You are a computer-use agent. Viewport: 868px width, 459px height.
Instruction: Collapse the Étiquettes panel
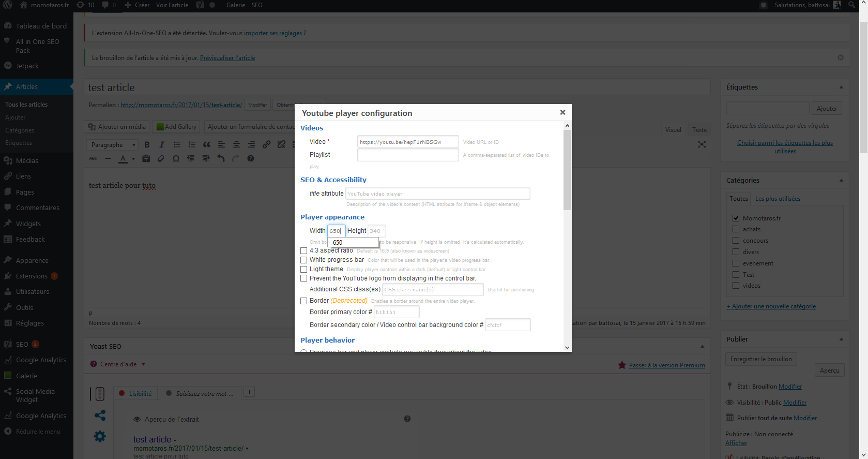tap(841, 87)
